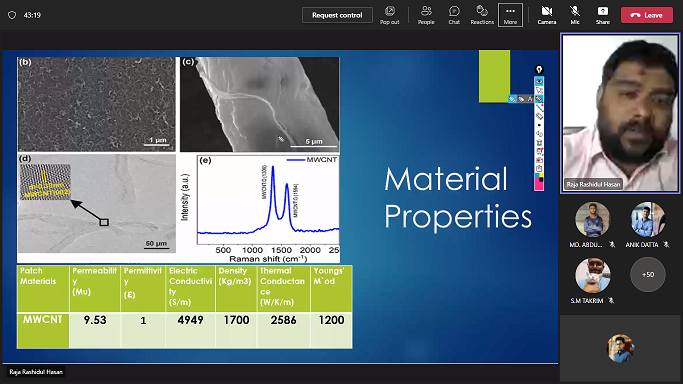Image resolution: width=683 pixels, height=384 pixels.
Task: Toggle annotation visibility eye icon
Action: (x=539, y=81)
